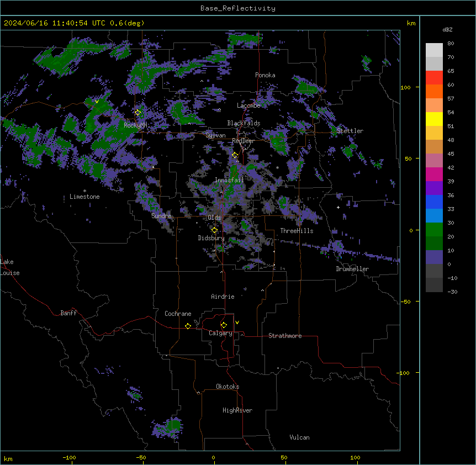Viewport: 476px width, 465px height.
Task: Click the white asterisk above Limestone label
Action: point(84,191)
